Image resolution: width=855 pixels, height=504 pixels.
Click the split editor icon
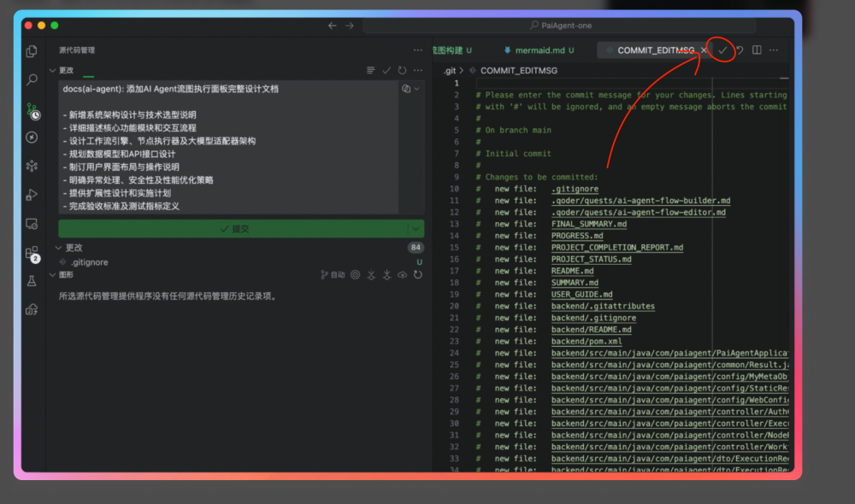(x=757, y=50)
